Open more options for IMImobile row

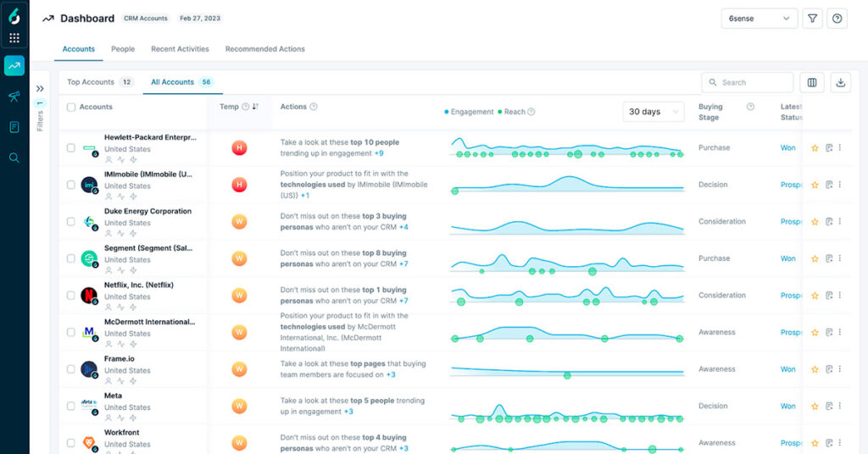pos(840,185)
